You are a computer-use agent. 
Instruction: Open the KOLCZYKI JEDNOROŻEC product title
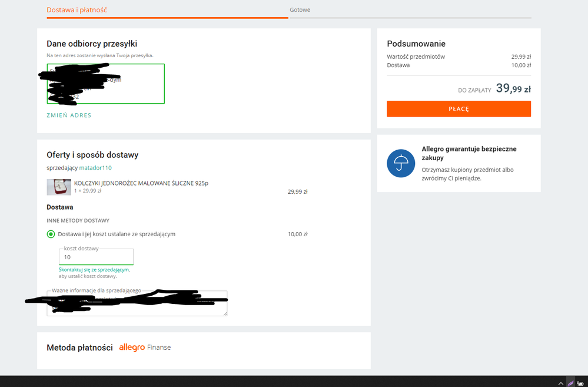141,183
